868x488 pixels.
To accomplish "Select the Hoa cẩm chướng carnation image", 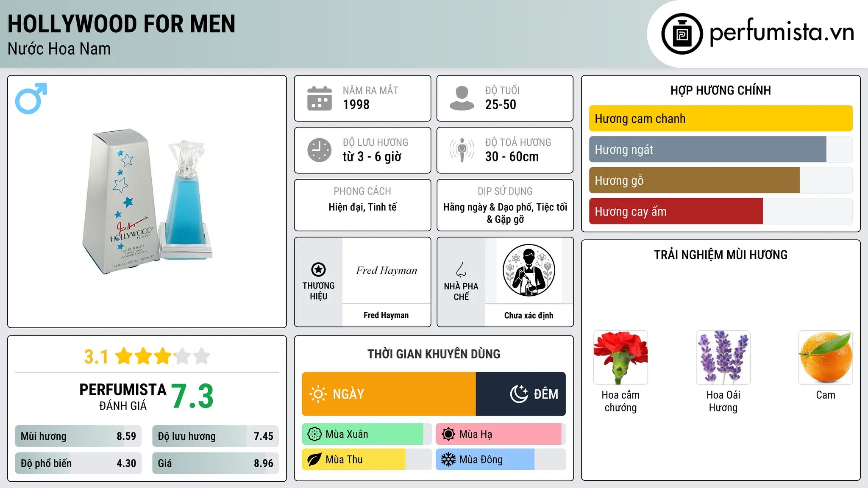I will [620, 358].
